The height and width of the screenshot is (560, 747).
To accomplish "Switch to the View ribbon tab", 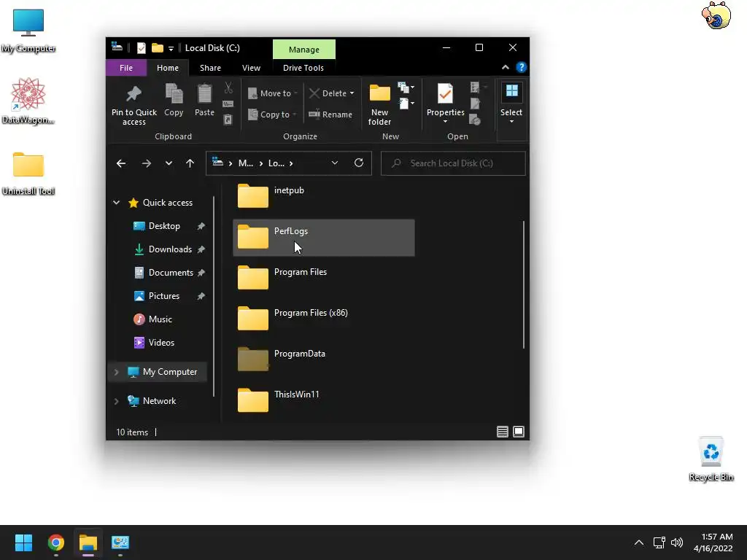I will pyautogui.click(x=251, y=68).
